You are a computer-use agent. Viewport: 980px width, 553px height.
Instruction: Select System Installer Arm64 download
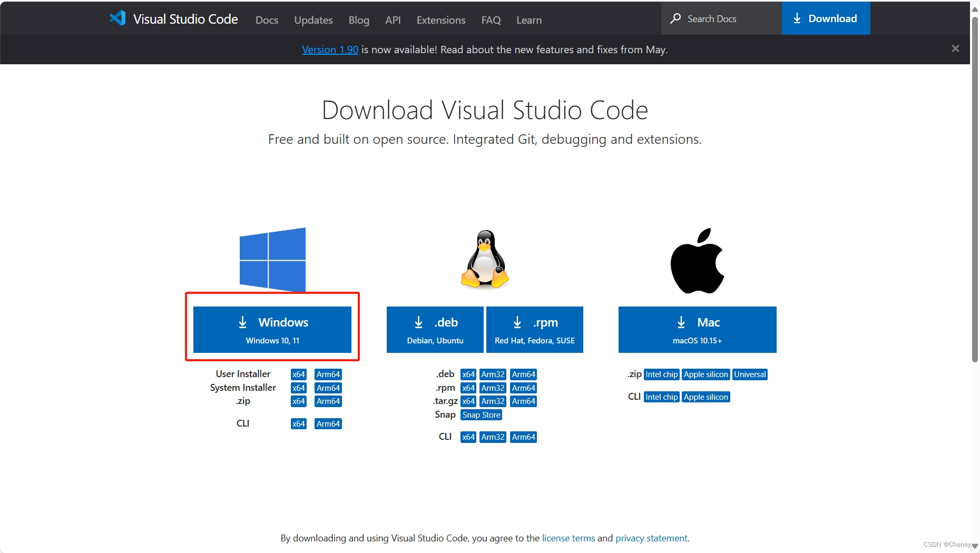pyautogui.click(x=328, y=388)
